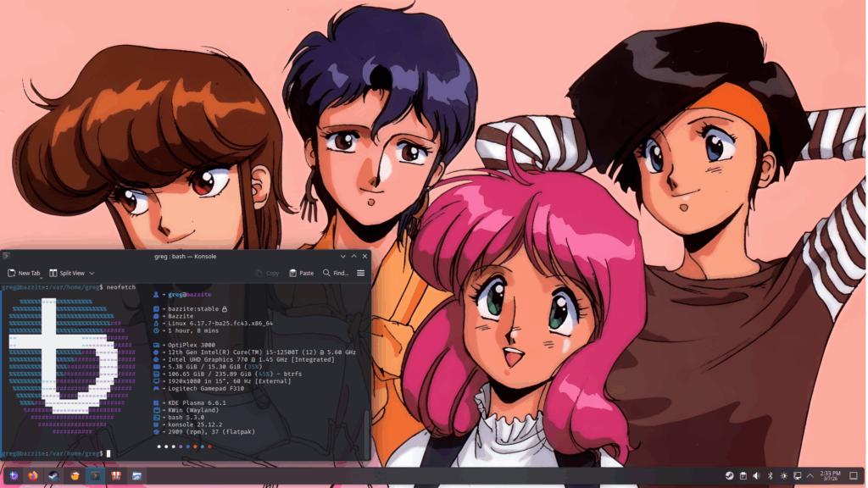Open screen brightness settings in tray

(783, 476)
